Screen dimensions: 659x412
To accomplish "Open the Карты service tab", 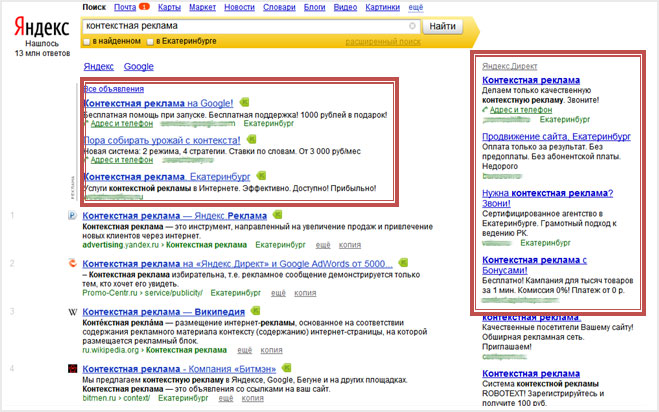I will pyautogui.click(x=169, y=7).
